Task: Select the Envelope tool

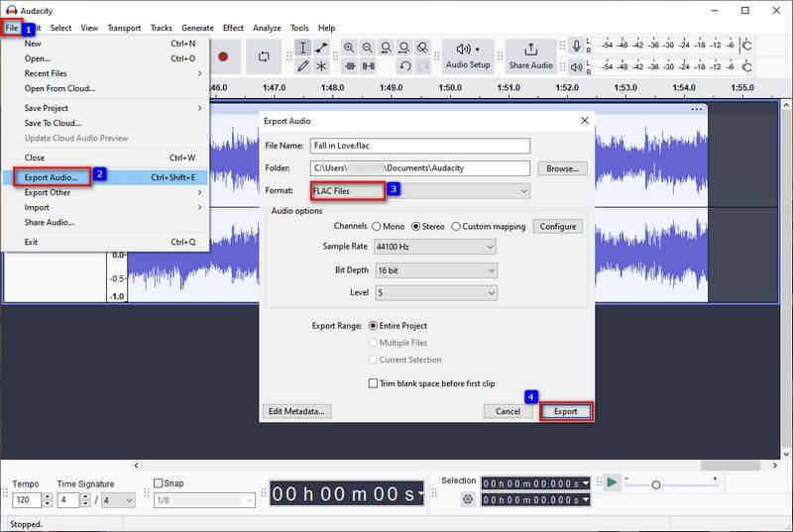Action: (x=321, y=48)
